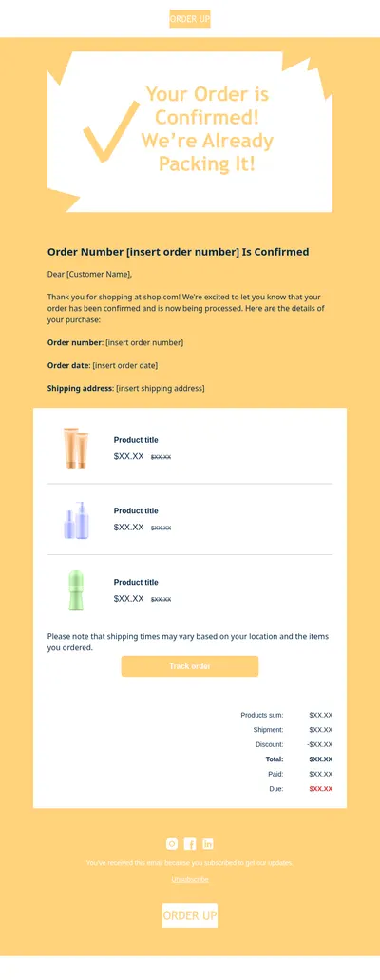380x980 pixels.
Task: Select the green roll-on product image
Action: (76, 590)
